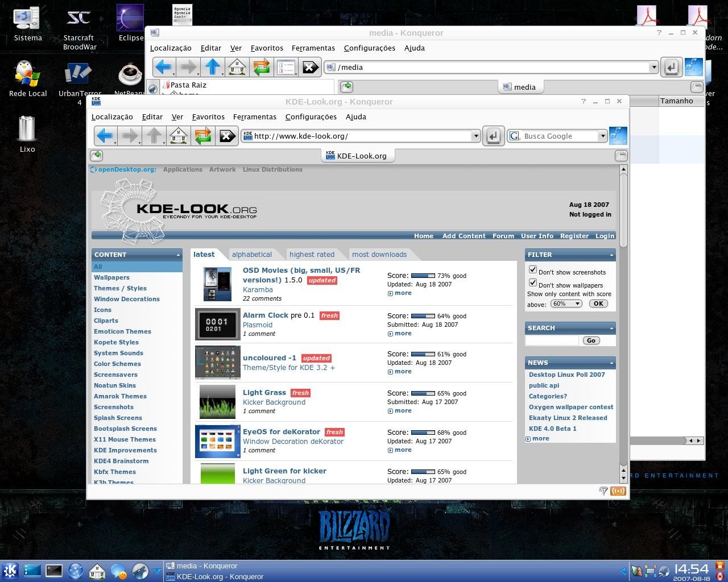The width and height of the screenshot is (728, 582).
Task: Click score bar for EyeOS for deKorator
Action: [423, 433]
